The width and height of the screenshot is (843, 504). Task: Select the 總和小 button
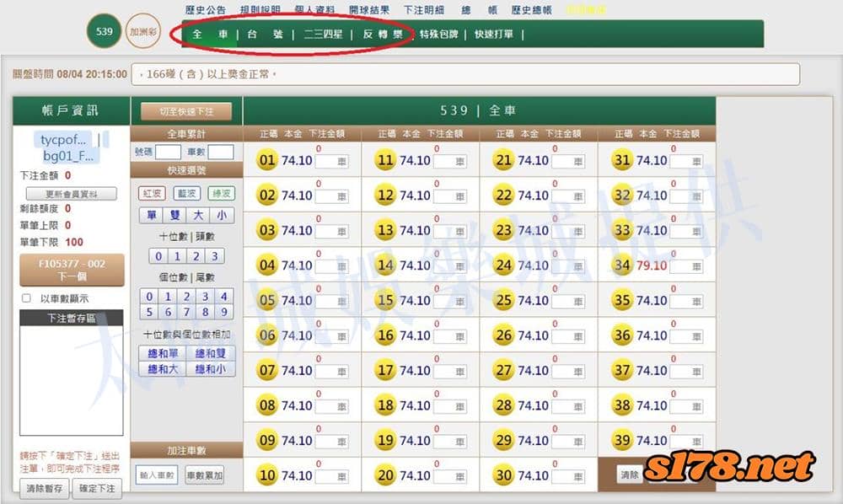click(x=210, y=368)
